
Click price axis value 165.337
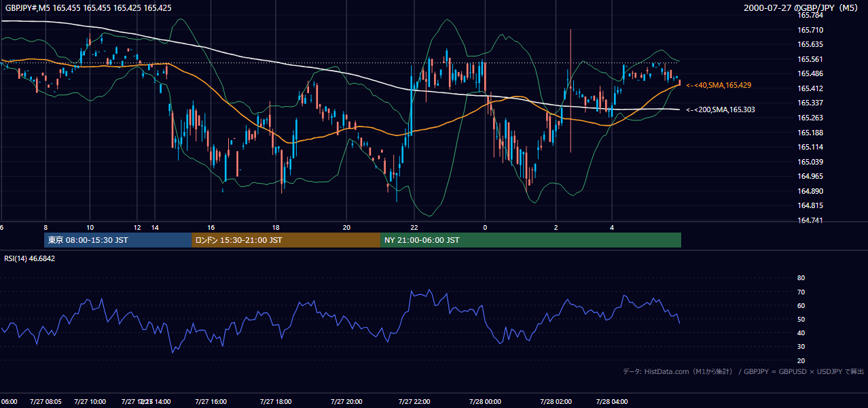click(x=810, y=103)
